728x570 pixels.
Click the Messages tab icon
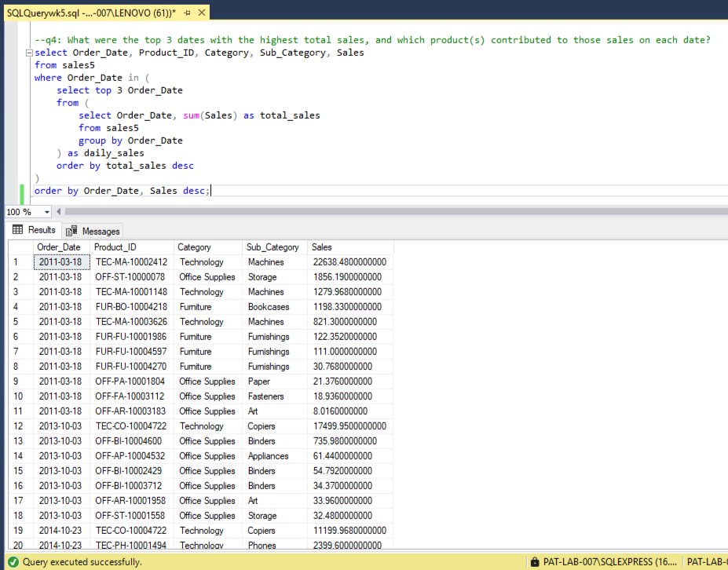pos(71,231)
